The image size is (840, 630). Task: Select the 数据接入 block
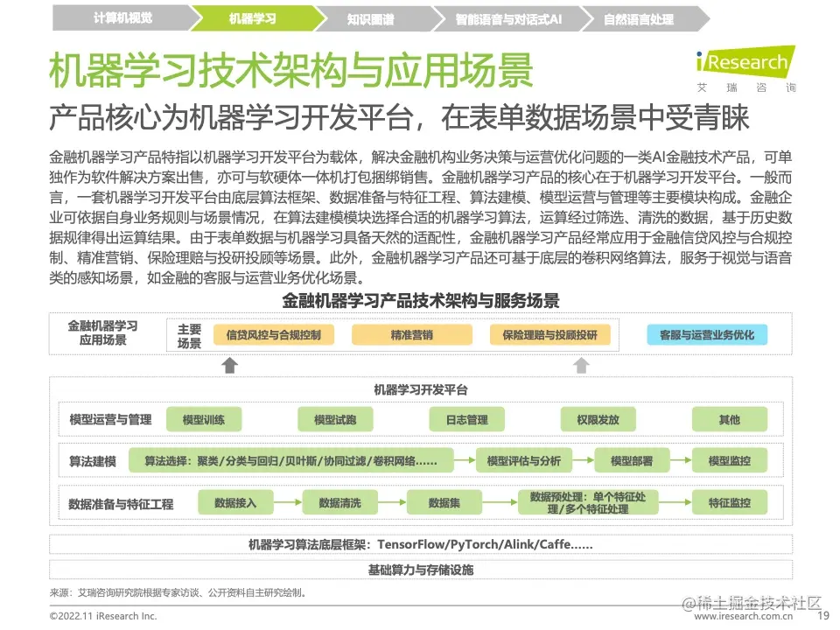[235, 502]
